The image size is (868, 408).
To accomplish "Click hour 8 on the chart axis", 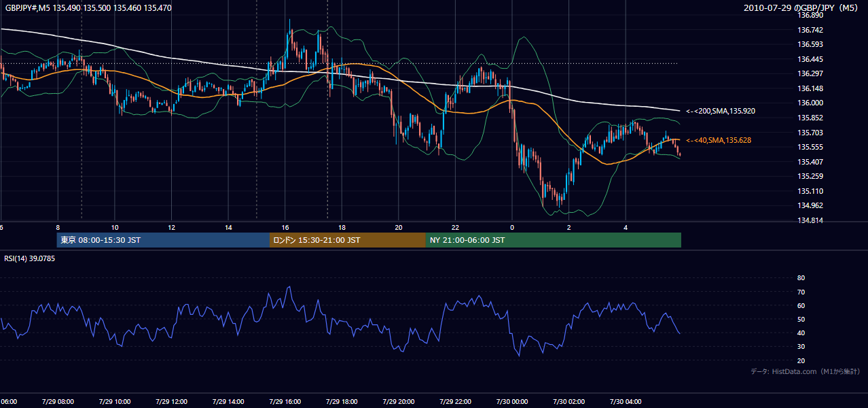I will coord(58,227).
